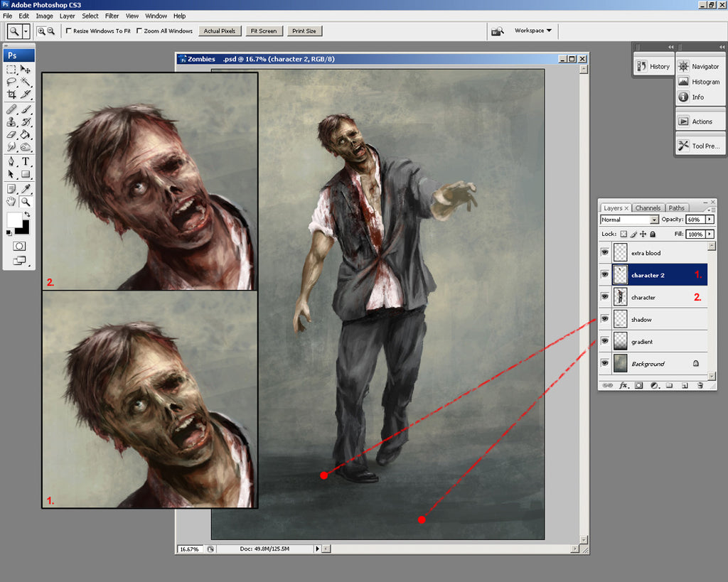Choose the Healing Brush tool
The image size is (728, 582).
pos(11,109)
